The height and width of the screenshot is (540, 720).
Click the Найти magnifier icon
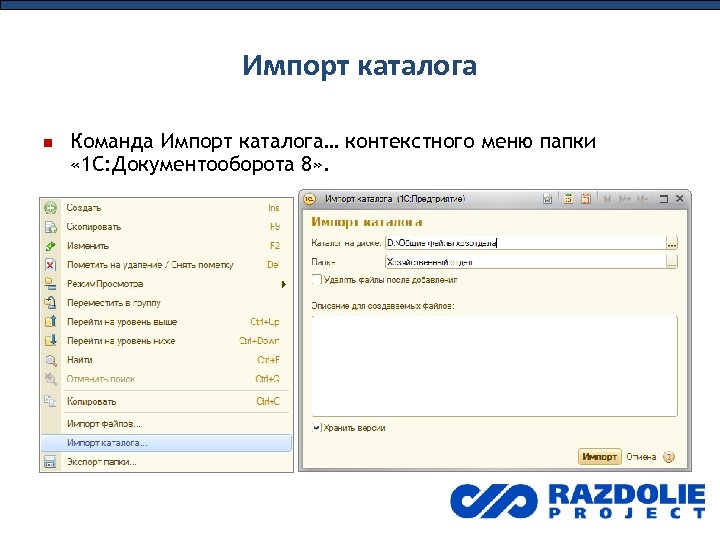51,360
